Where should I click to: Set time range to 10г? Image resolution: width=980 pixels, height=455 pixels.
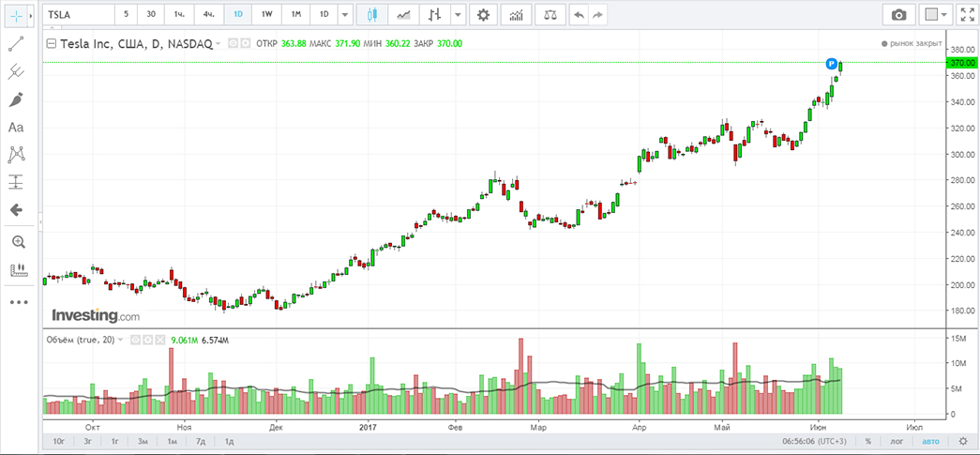click(x=59, y=441)
